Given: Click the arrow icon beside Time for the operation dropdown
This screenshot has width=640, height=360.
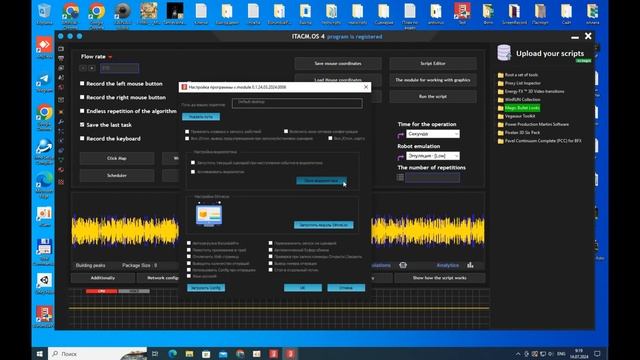Looking at the screenshot, I should 400,135.
